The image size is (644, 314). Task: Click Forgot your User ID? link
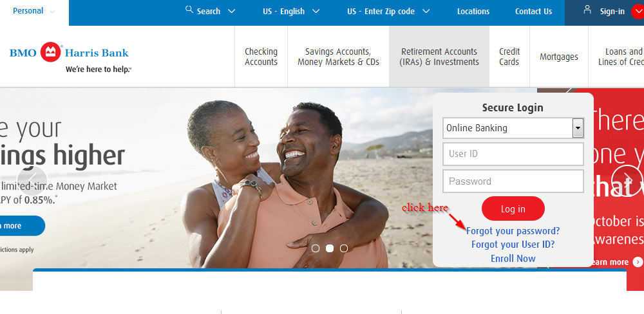513,245
